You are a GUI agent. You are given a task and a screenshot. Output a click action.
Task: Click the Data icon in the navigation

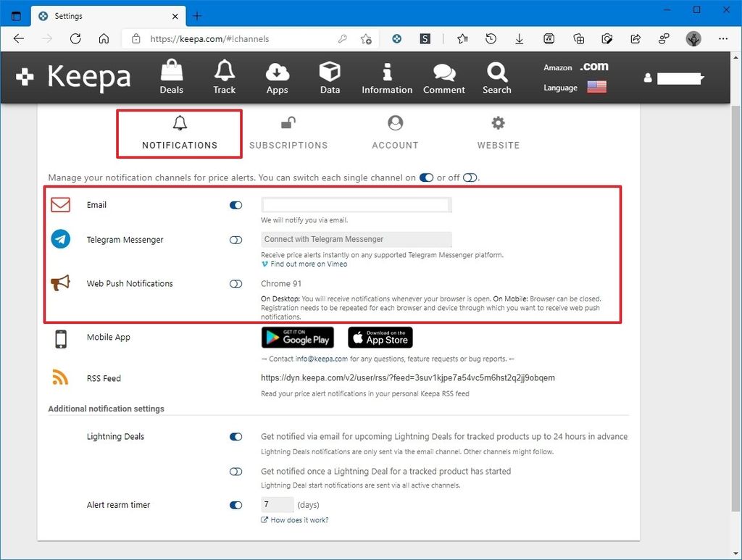click(330, 77)
